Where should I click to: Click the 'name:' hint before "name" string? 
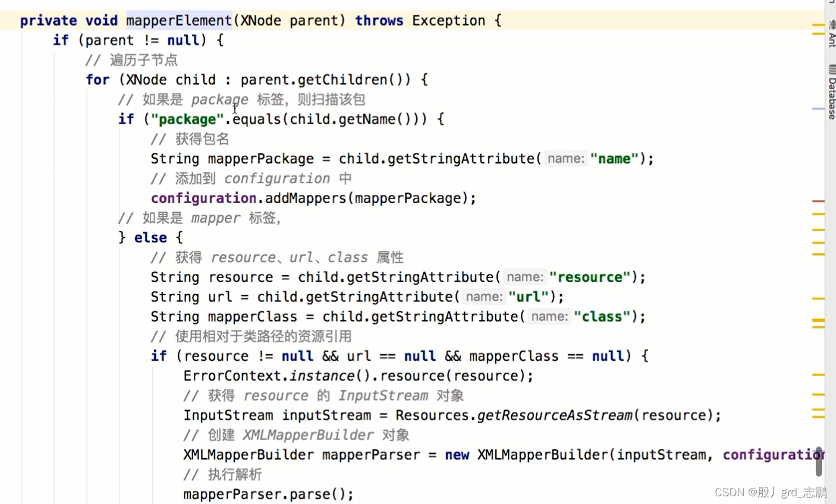click(565, 159)
